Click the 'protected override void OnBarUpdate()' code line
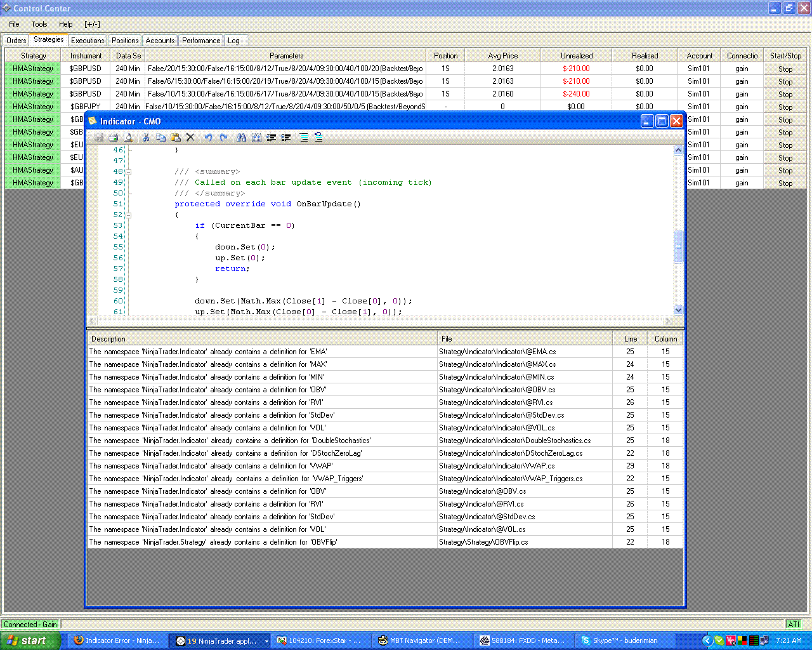 coord(268,204)
